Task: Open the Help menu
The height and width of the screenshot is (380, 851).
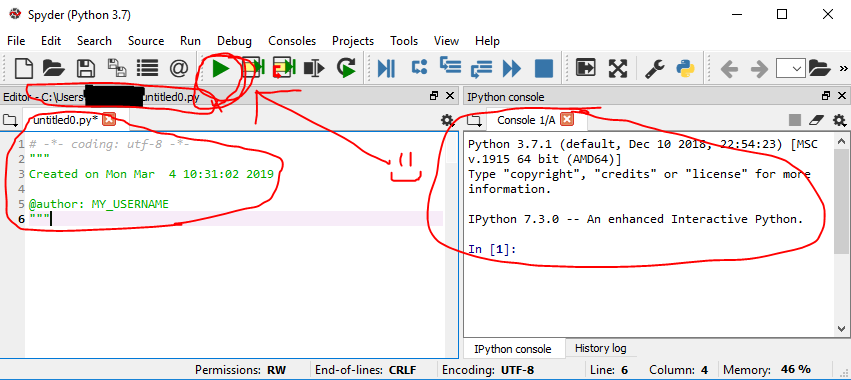Action: click(x=487, y=41)
